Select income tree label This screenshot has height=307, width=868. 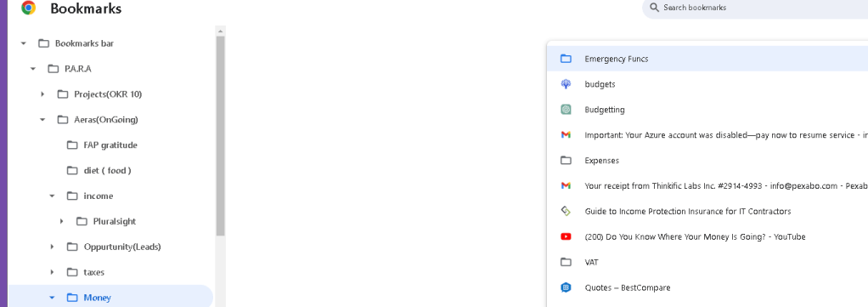(98, 196)
